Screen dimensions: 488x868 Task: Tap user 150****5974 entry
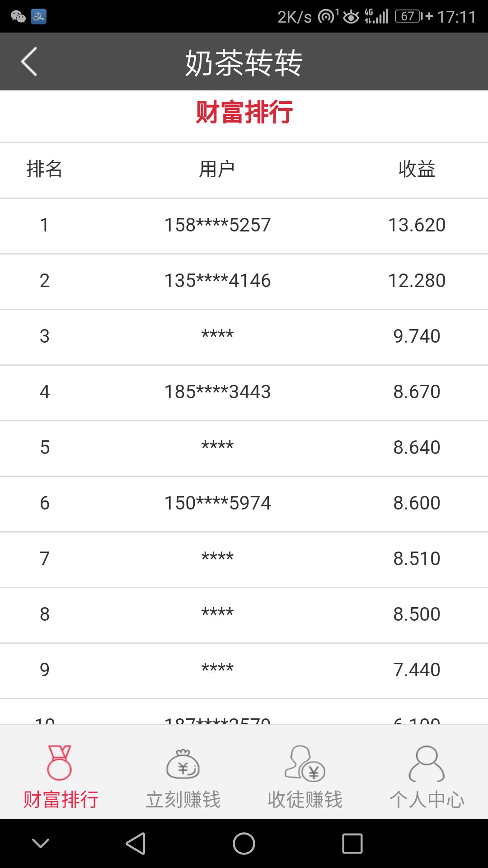(x=217, y=503)
